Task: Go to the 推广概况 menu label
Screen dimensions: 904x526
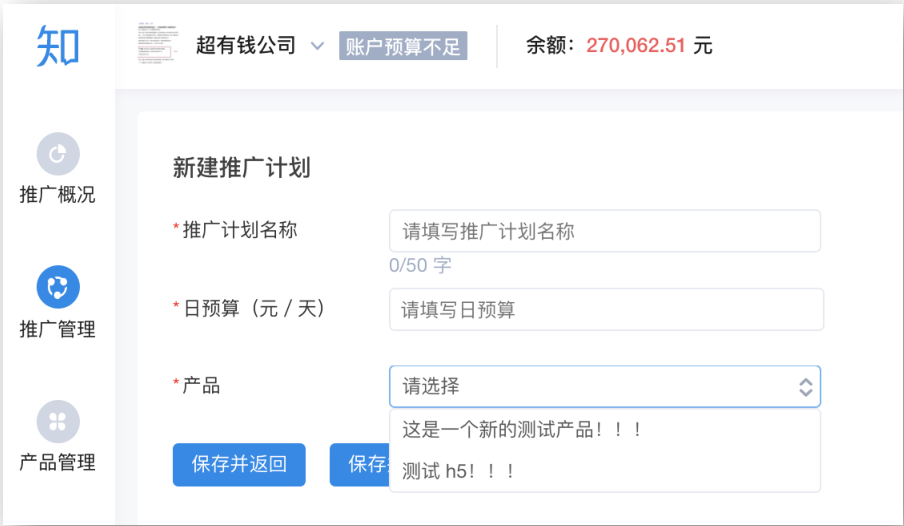Action: 58,195
